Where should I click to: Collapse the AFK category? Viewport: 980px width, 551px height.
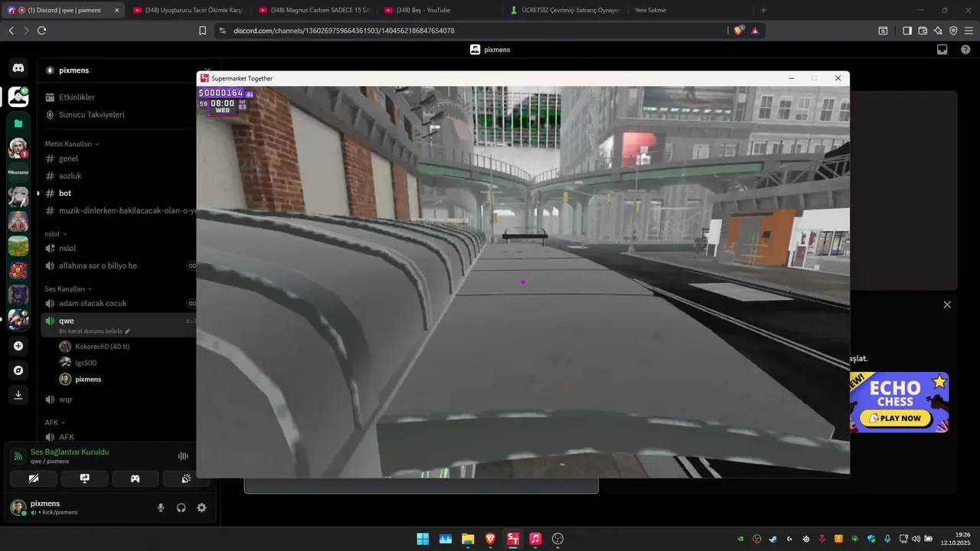[55, 422]
